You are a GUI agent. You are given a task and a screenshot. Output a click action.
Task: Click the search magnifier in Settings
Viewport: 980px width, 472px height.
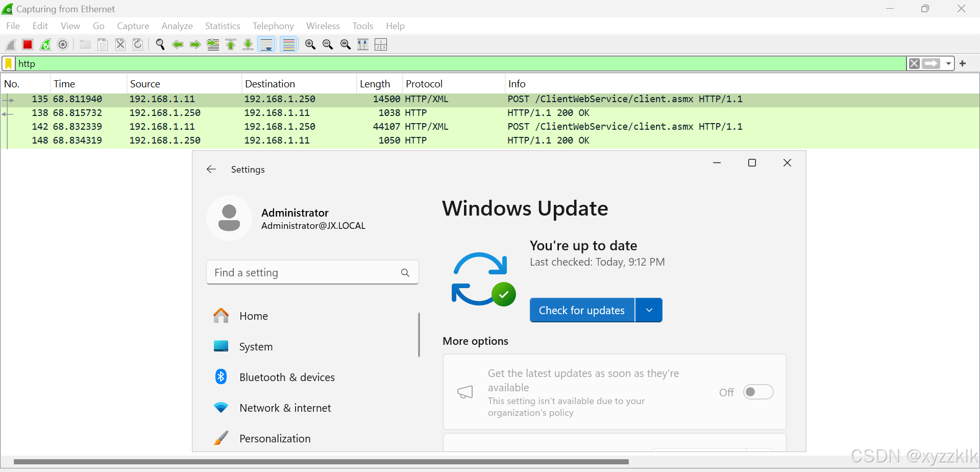tap(405, 273)
